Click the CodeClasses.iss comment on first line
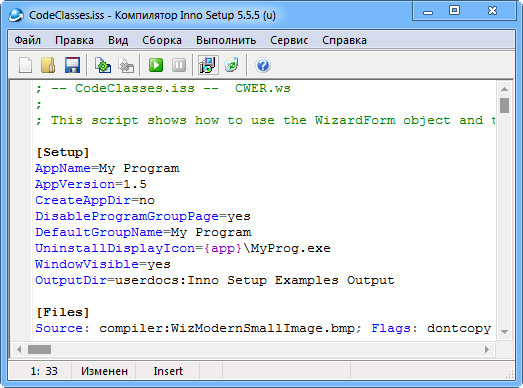The image size is (523, 388). click(163, 88)
